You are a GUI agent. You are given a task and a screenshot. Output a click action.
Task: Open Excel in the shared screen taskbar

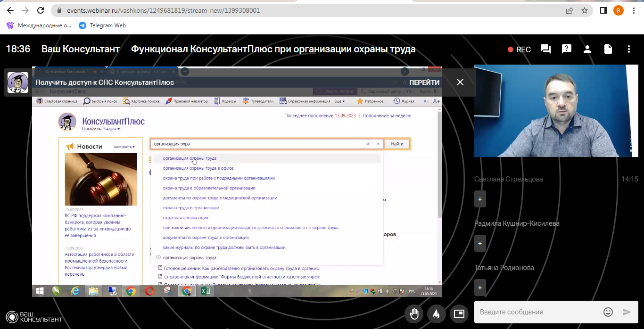tap(205, 291)
